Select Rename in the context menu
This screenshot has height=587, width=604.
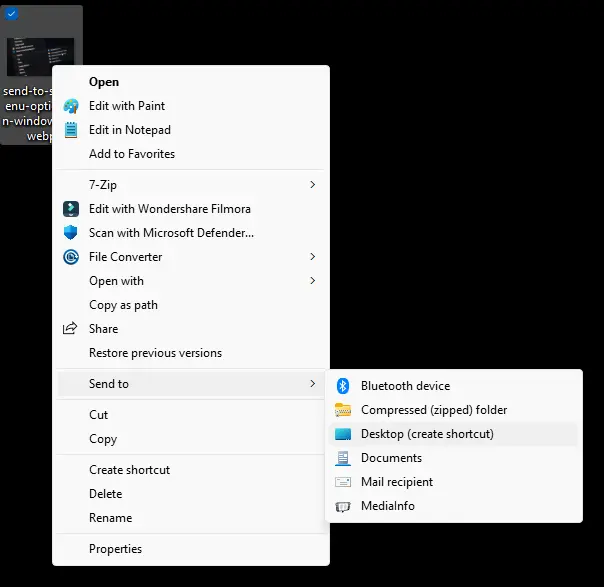pos(110,518)
